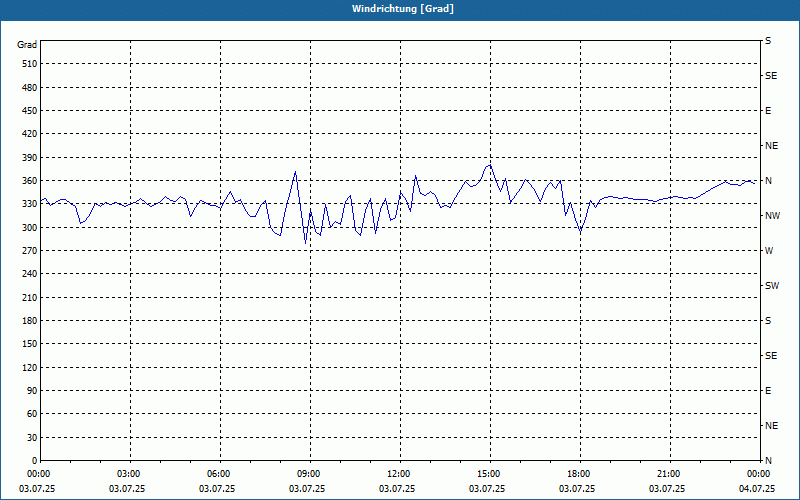The width and height of the screenshot is (800, 500).
Task: Select the E compass label beside the 450 gridline
Action: (x=768, y=111)
